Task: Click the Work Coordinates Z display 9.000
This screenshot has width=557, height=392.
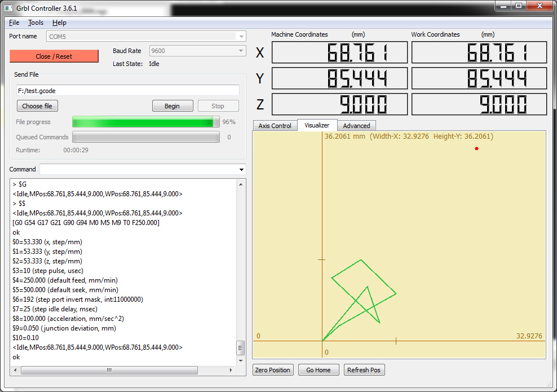Action: point(479,104)
